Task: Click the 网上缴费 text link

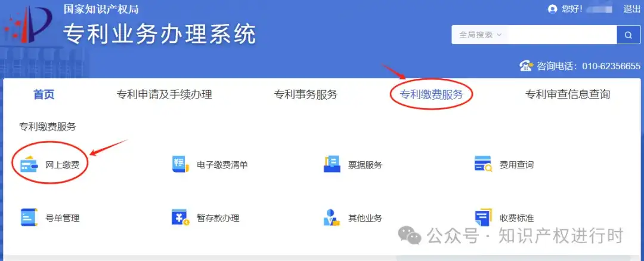Action: pos(63,165)
